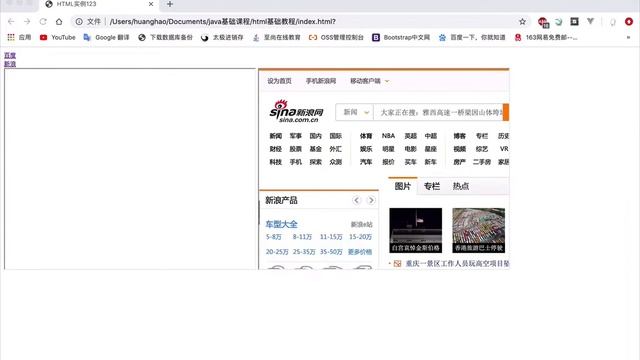Open the 股票 category link

point(296,149)
